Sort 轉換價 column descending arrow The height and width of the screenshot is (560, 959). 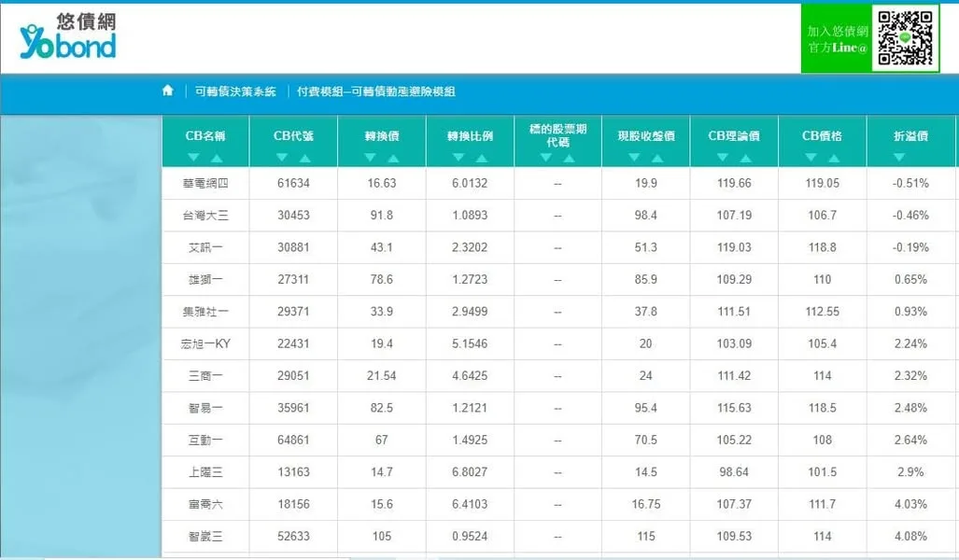(370, 158)
